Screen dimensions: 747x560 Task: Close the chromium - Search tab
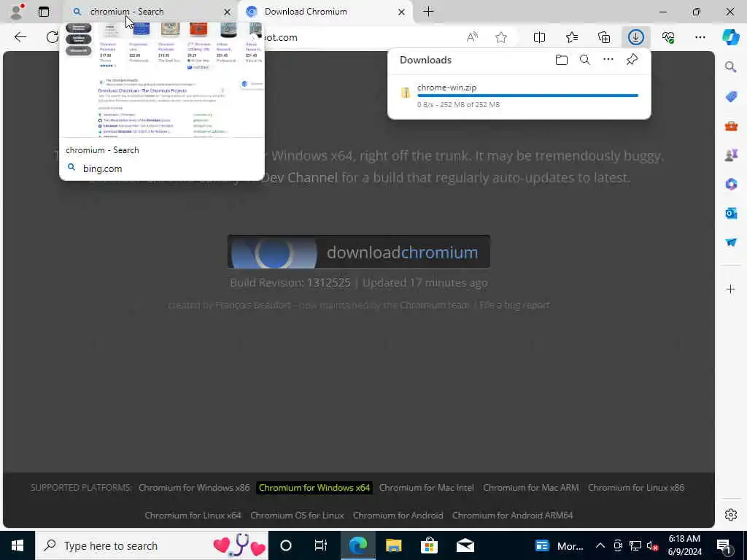[x=228, y=12]
